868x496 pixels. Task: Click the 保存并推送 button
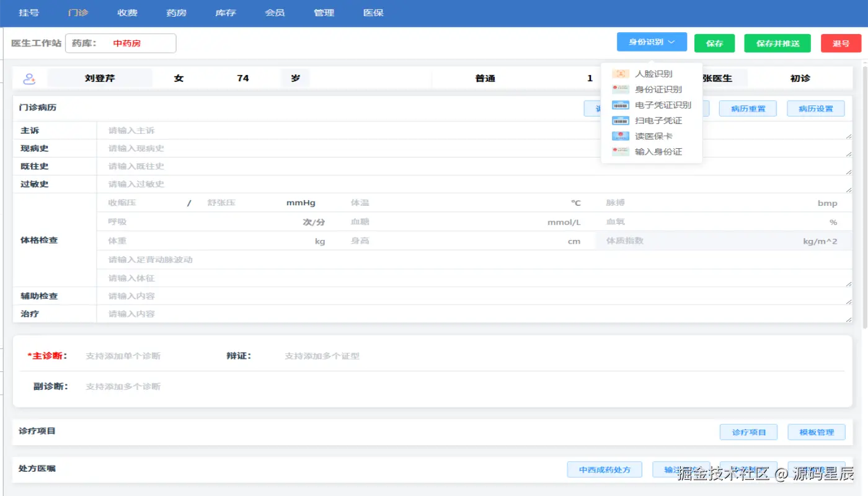pos(777,43)
